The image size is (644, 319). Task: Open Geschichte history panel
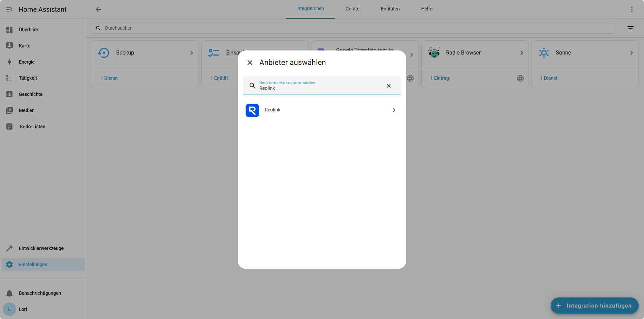click(43, 94)
